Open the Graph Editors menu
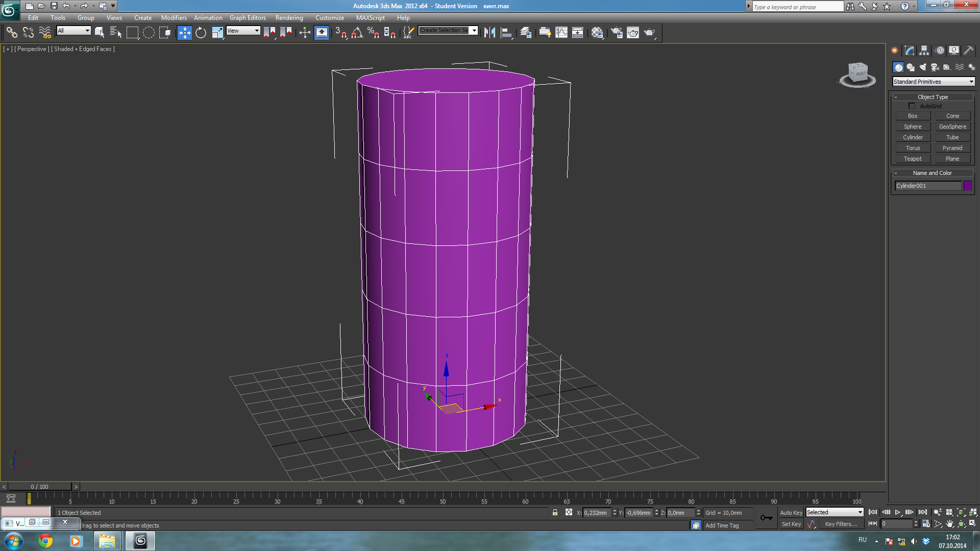This screenshot has height=551, width=980. coord(247,18)
